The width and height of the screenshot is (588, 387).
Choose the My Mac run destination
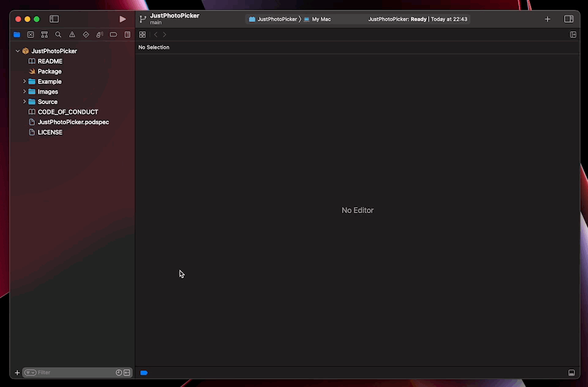point(317,19)
